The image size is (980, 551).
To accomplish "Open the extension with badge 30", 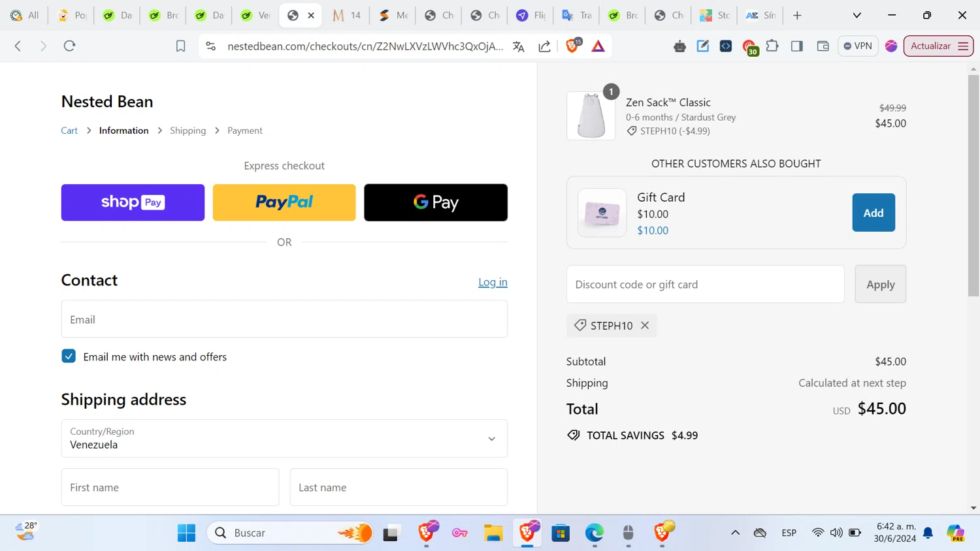I will [749, 47].
